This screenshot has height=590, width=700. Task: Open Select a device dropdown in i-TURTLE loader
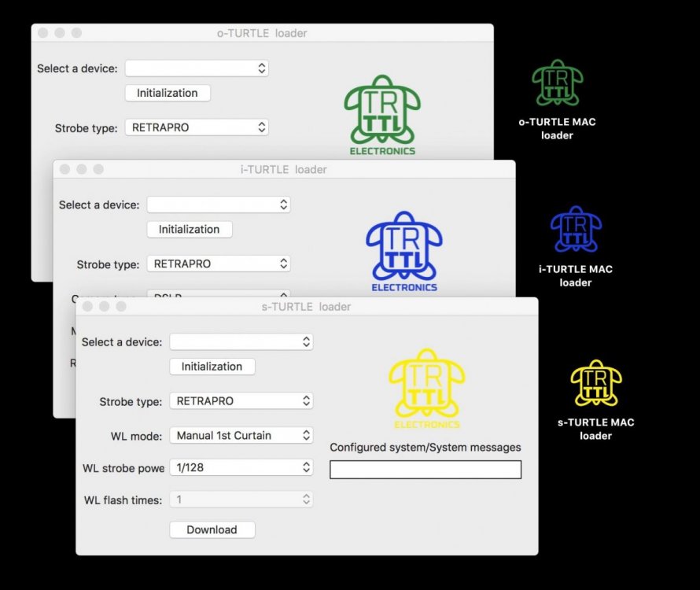tap(219, 205)
